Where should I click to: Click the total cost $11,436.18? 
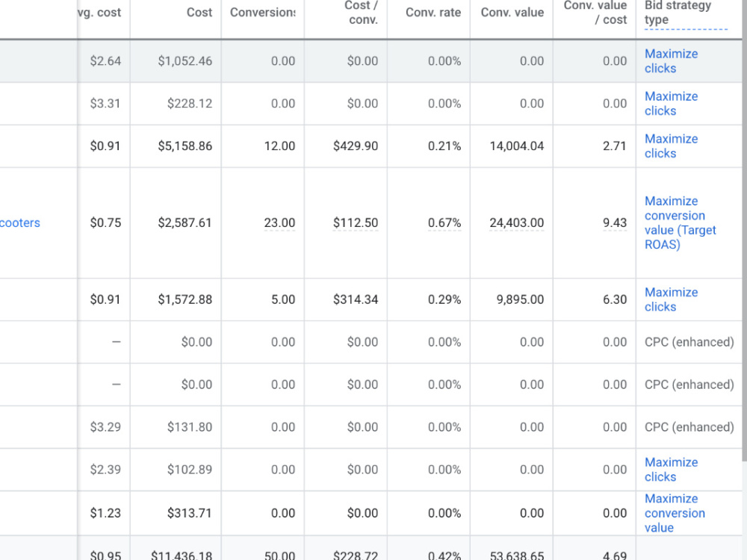(182, 556)
